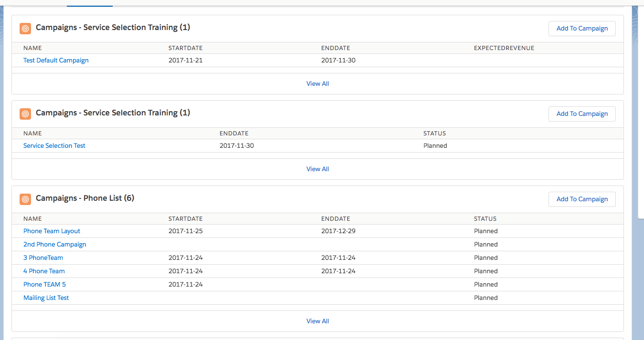Viewport: 644px width, 340px height.
Task: Open the Service Selection Test campaign
Action: coord(54,146)
